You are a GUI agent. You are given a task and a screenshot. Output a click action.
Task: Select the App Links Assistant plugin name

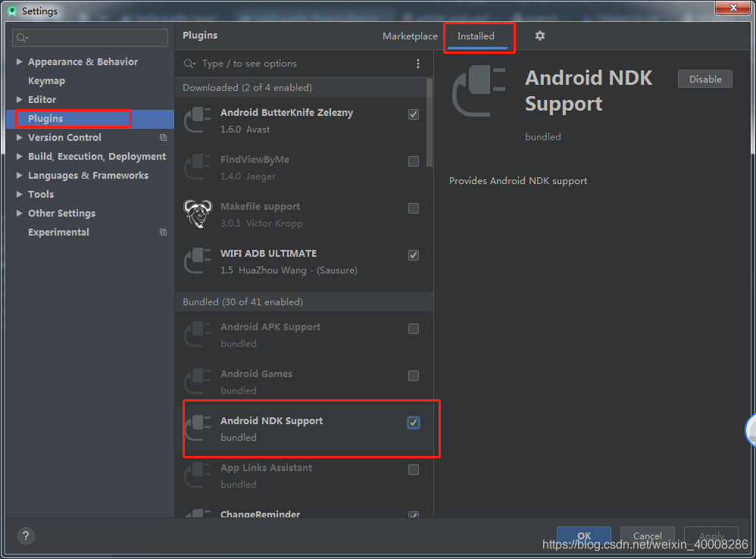[x=266, y=468]
